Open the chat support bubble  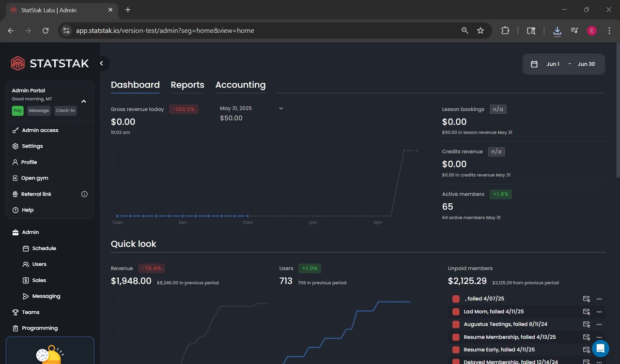(601, 349)
